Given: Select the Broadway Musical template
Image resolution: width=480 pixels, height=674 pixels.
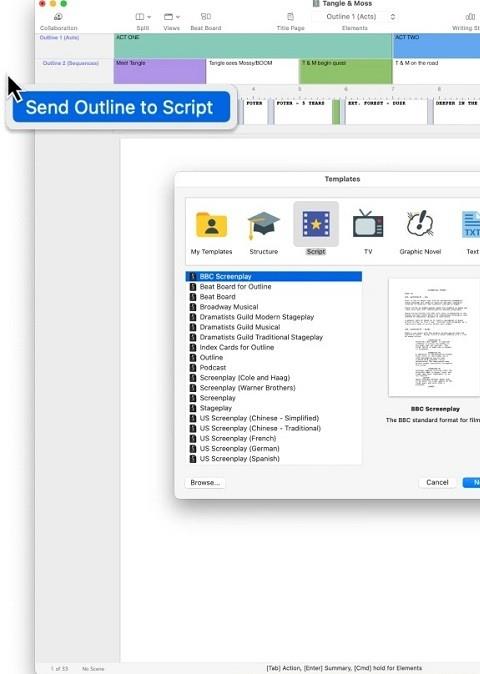Looking at the screenshot, I should (274, 307).
